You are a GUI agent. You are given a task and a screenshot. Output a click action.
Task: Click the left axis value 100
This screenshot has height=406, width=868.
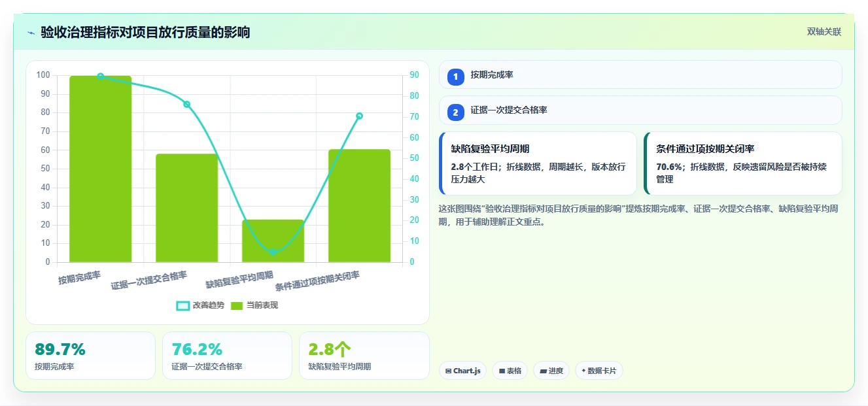click(x=43, y=75)
